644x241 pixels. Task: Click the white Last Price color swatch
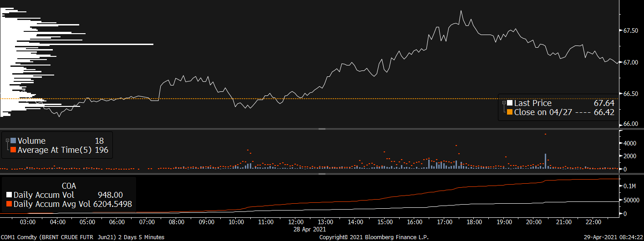(x=510, y=103)
